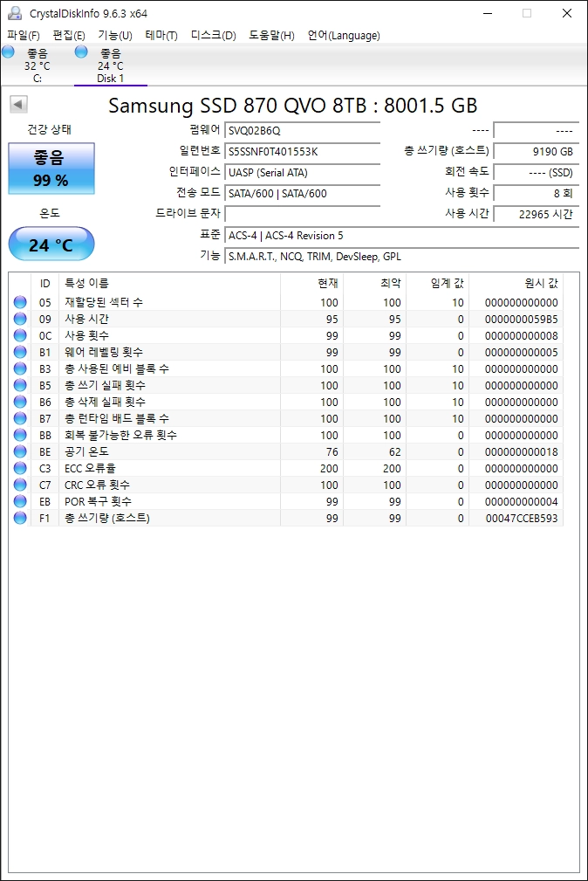The image size is (588, 881).
Task: Open the 디스크(D) menu
Action: click(214, 36)
